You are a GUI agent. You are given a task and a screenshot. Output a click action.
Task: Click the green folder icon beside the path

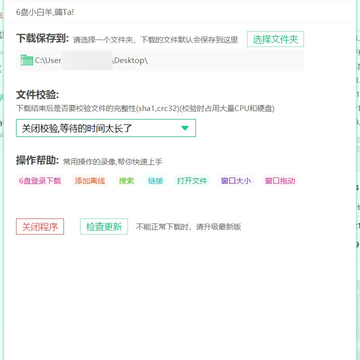[27, 60]
